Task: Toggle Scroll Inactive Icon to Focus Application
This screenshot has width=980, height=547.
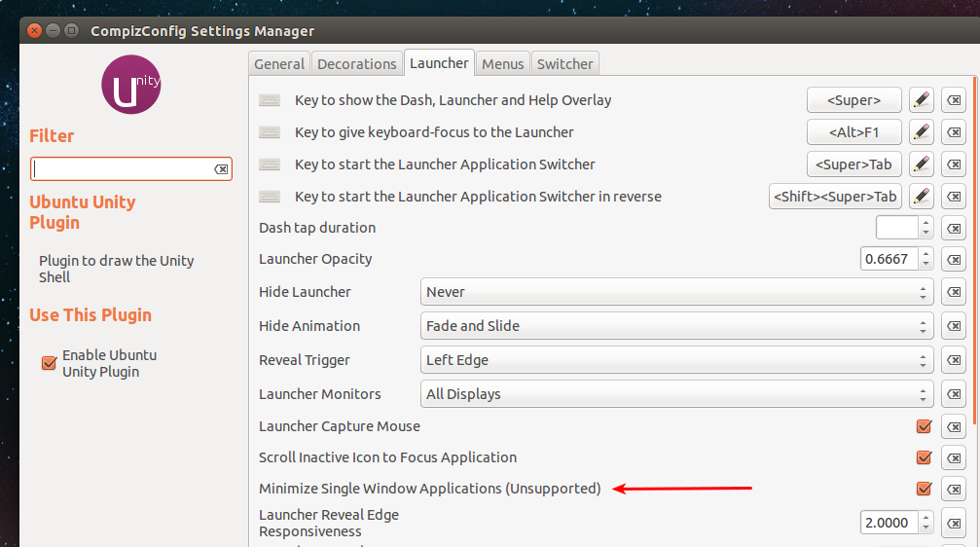Action: [x=924, y=457]
